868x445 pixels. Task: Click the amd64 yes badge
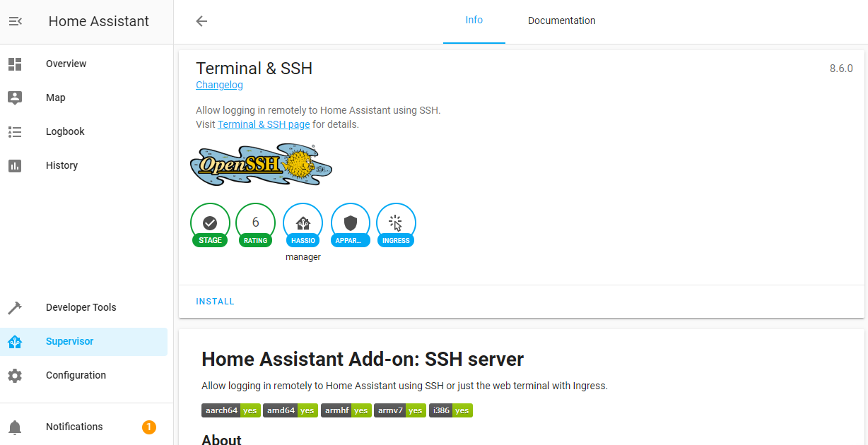point(291,410)
